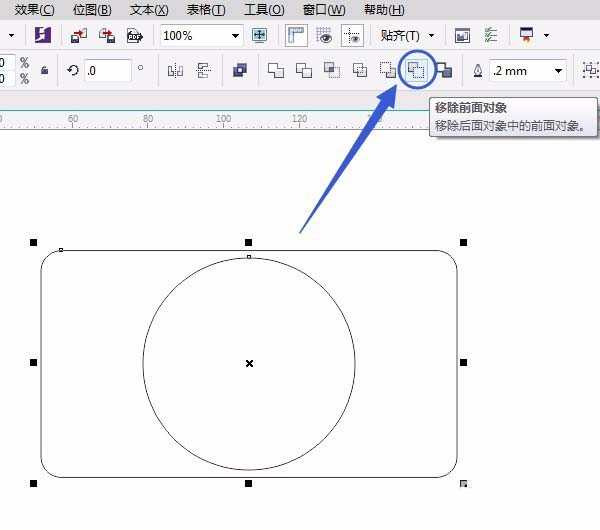600x530 pixels.
Task: Click the Publish to PDF icon
Action: 135,36
